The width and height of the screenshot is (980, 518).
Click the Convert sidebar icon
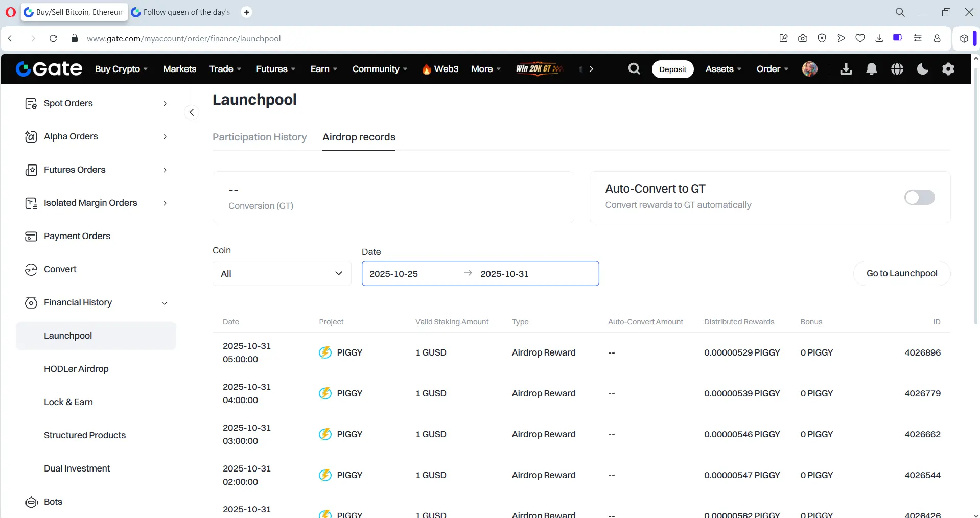[x=31, y=270]
